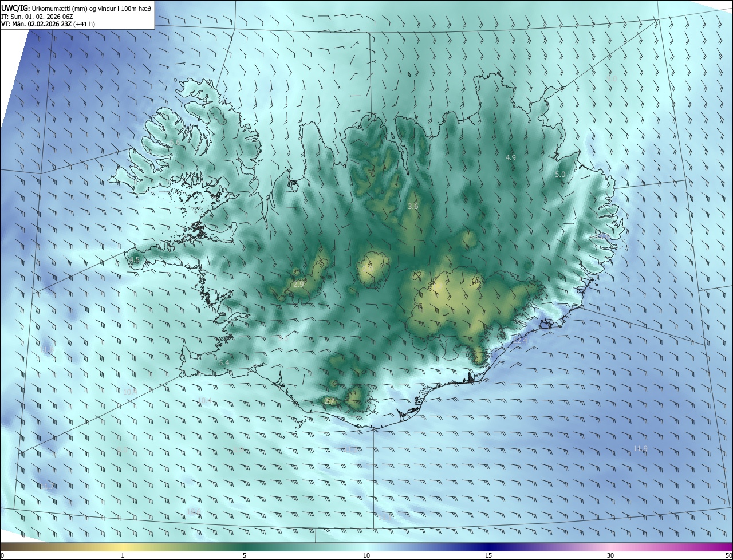Click the 11.7 value over the southwest ocean

pos(47,486)
